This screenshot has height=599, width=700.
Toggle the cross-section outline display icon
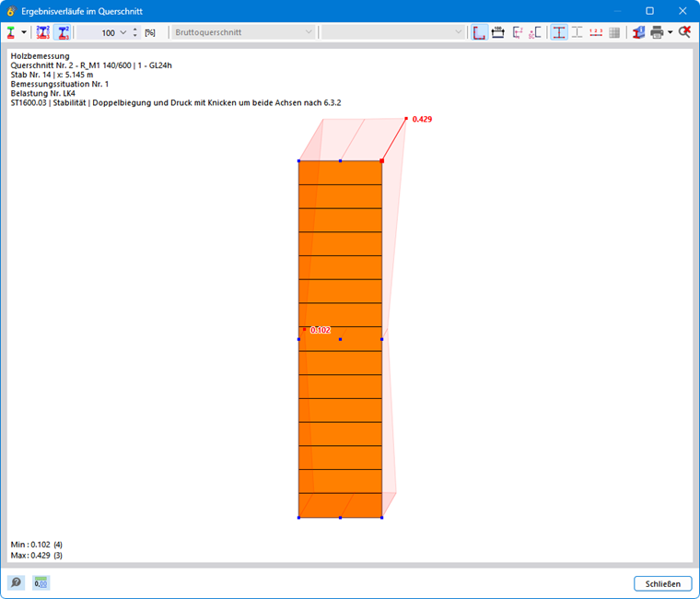pos(480,32)
